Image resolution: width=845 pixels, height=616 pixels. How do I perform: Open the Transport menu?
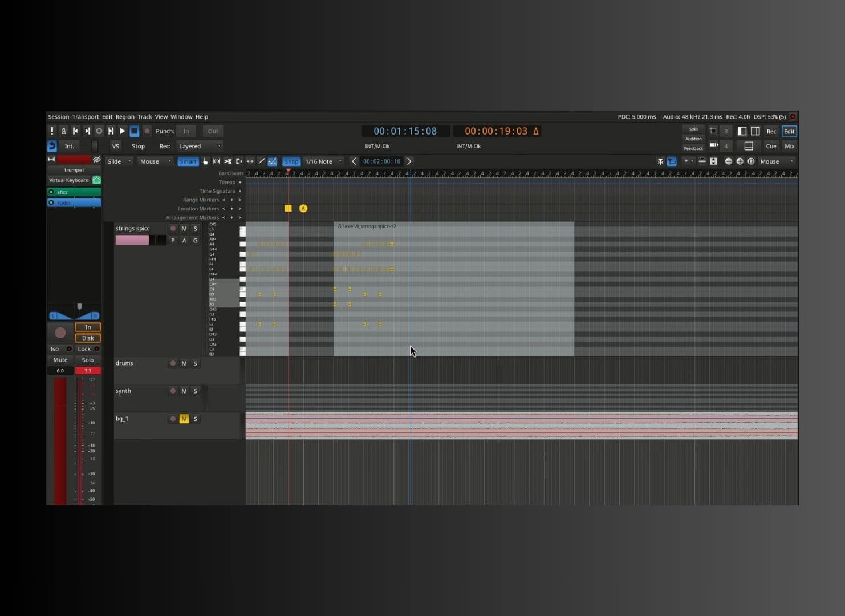coord(85,117)
